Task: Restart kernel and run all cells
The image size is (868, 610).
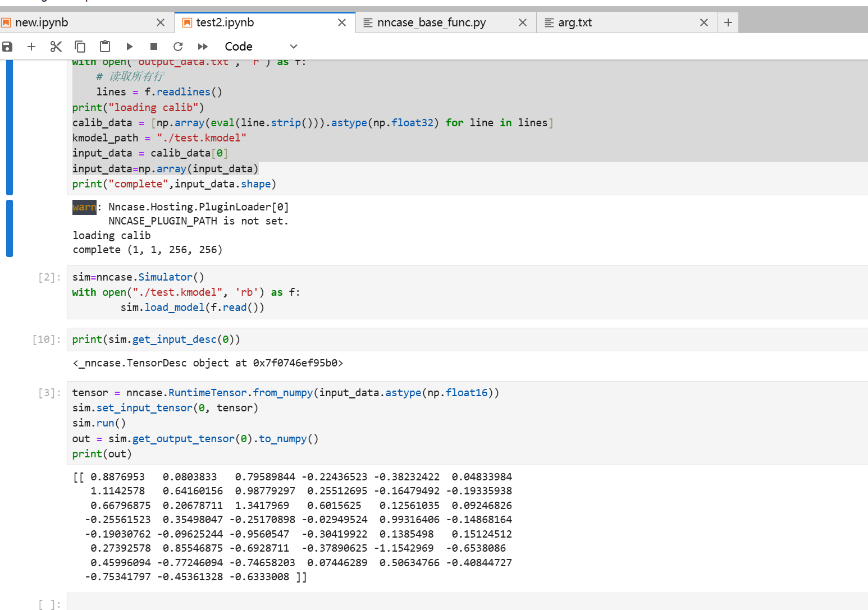Action: pos(203,47)
